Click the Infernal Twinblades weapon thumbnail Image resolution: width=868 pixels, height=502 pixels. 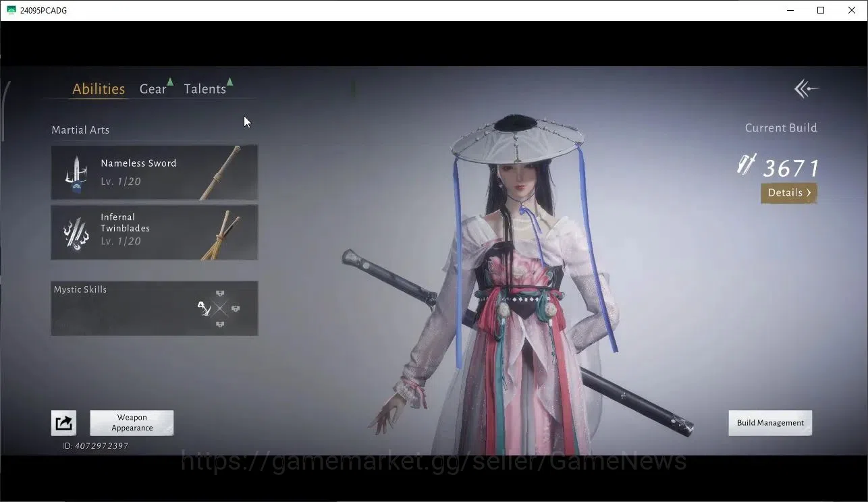pos(221,234)
